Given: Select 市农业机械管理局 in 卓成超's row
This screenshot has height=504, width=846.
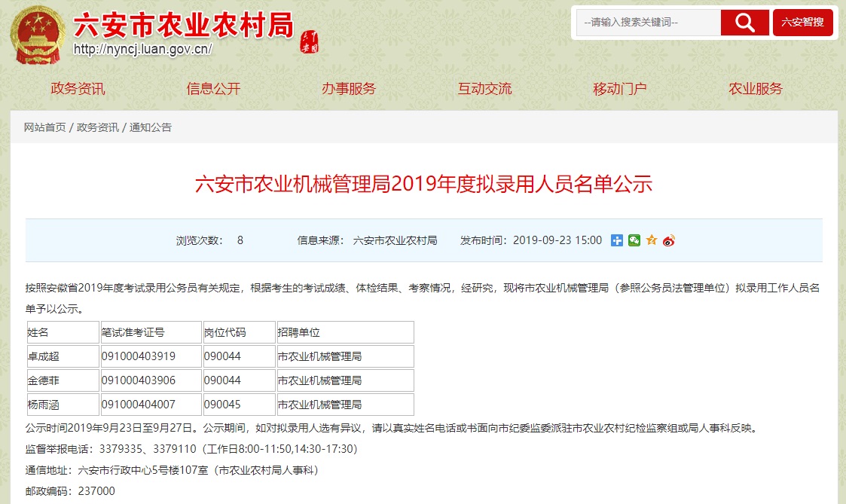Looking at the screenshot, I should (345, 356).
